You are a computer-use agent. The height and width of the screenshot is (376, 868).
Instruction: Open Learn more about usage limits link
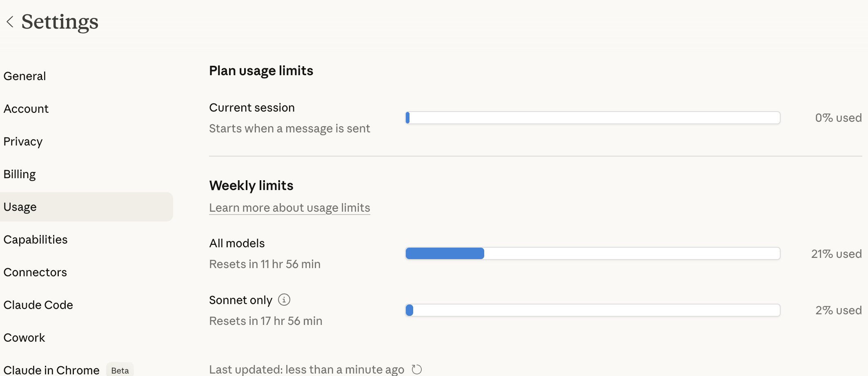tap(289, 208)
